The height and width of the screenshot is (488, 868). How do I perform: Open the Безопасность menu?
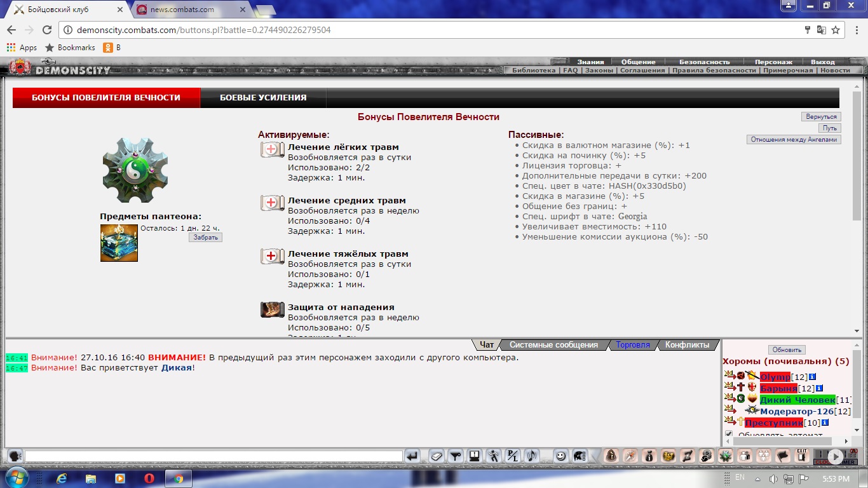coord(704,62)
